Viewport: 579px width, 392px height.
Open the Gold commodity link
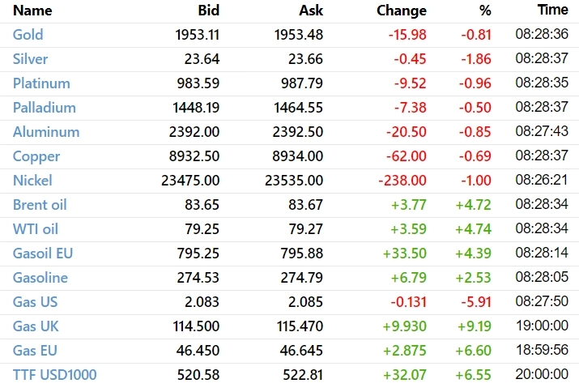(x=28, y=35)
